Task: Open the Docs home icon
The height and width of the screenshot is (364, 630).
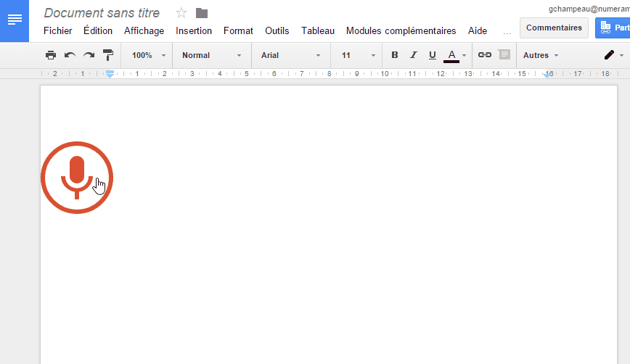Action: (x=15, y=20)
